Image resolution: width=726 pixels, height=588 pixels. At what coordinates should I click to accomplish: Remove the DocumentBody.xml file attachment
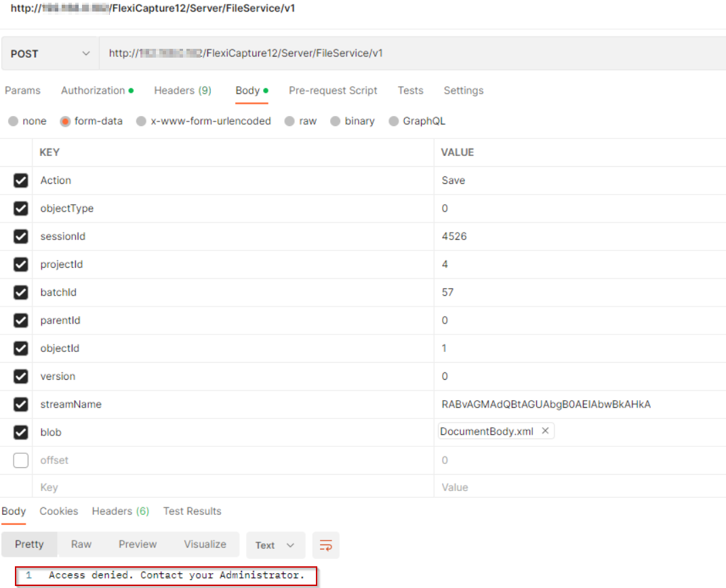(x=546, y=431)
